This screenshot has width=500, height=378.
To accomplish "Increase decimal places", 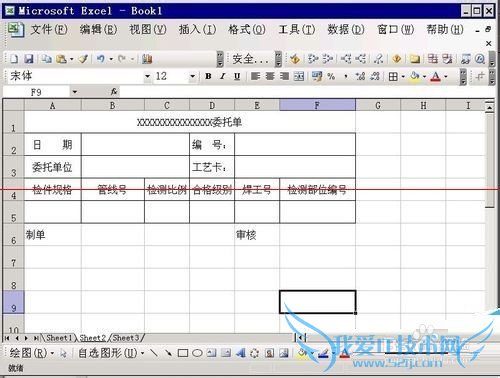I will (360, 76).
